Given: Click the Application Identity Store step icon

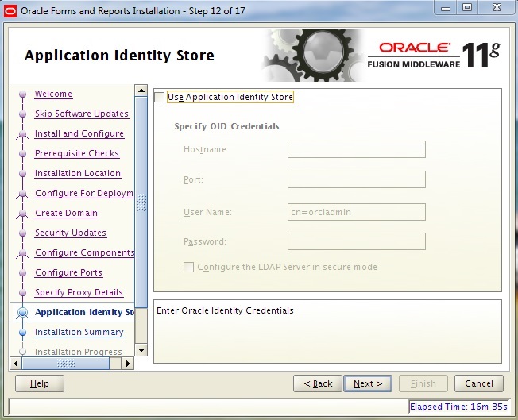Looking at the screenshot, I should pos(21,313).
